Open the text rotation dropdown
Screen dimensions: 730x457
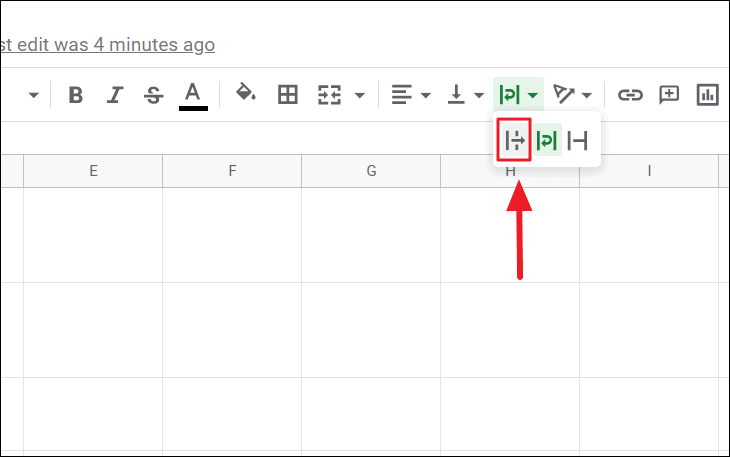tap(573, 95)
